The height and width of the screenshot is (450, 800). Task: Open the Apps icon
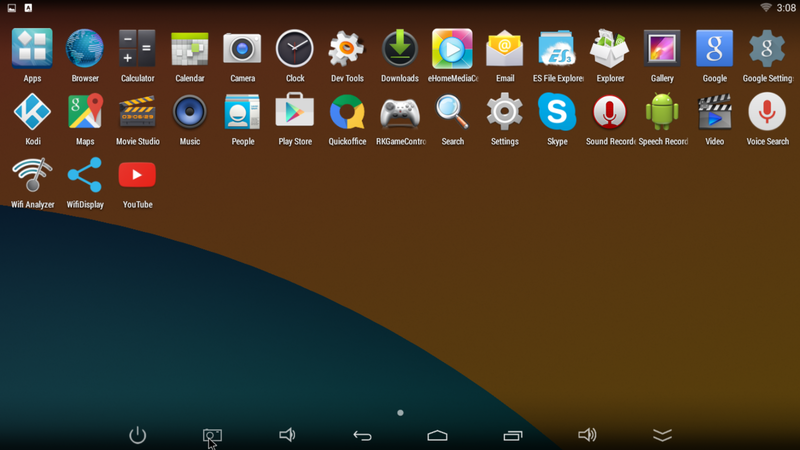(x=32, y=49)
